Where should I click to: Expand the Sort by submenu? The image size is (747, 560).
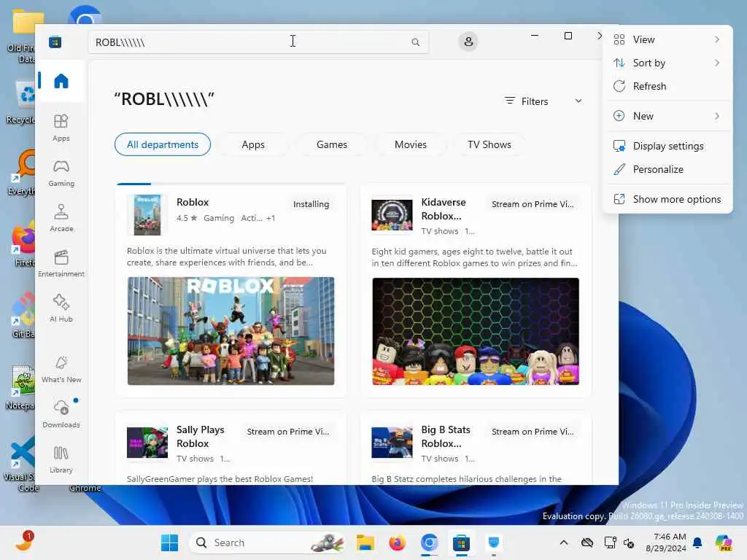coord(667,63)
